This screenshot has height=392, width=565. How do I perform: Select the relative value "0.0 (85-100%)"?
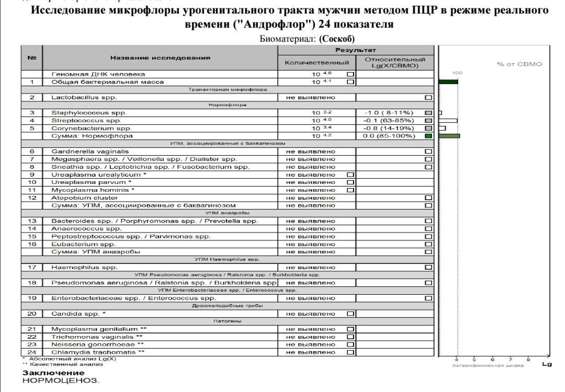tap(389, 136)
